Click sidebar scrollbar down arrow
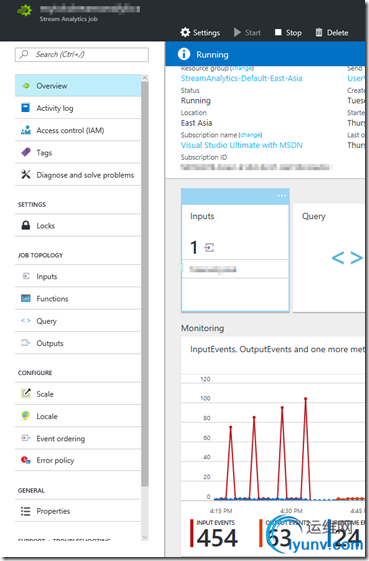This screenshot has width=369, height=561. point(145,537)
